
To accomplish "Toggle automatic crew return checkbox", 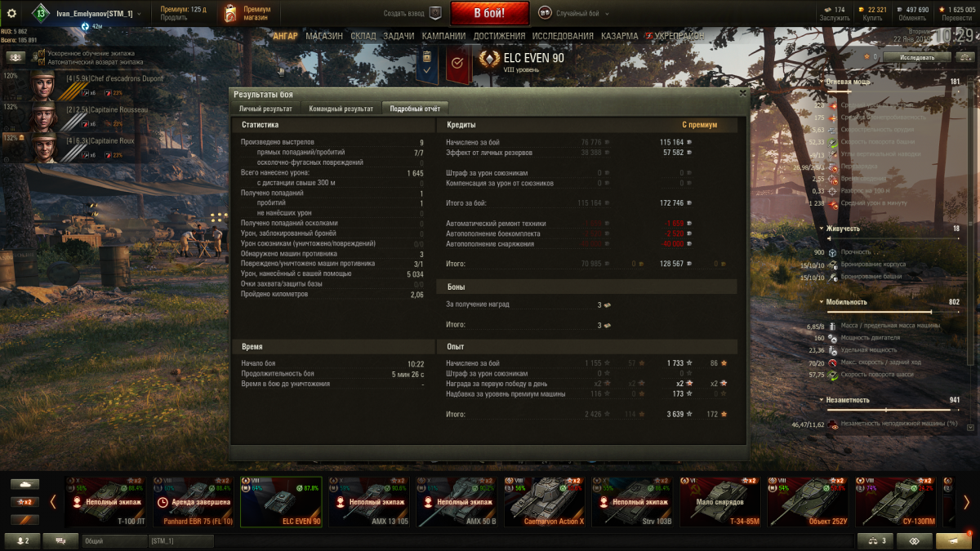I will (42, 62).
